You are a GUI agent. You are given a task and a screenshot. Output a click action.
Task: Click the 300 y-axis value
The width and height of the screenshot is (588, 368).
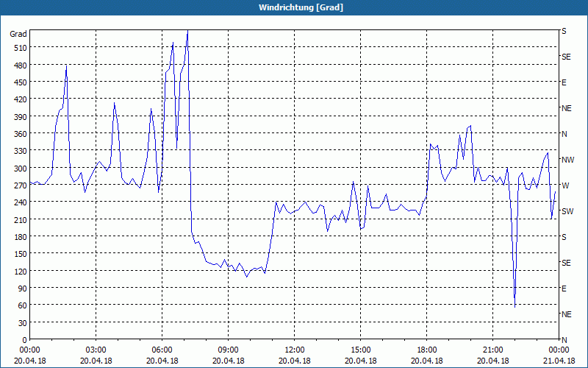pyautogui.click(x=21, y=169)
